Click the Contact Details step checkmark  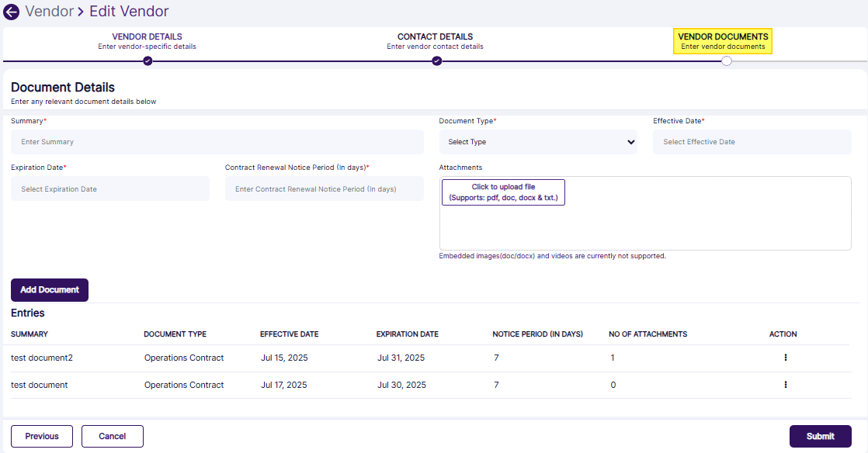point(436,61)
